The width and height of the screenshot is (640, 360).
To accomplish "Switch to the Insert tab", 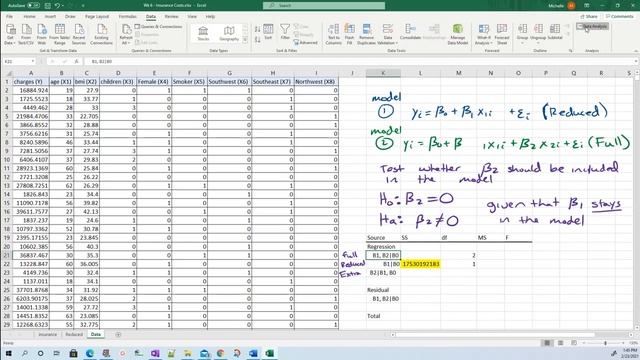I will (x=50, y=17).
